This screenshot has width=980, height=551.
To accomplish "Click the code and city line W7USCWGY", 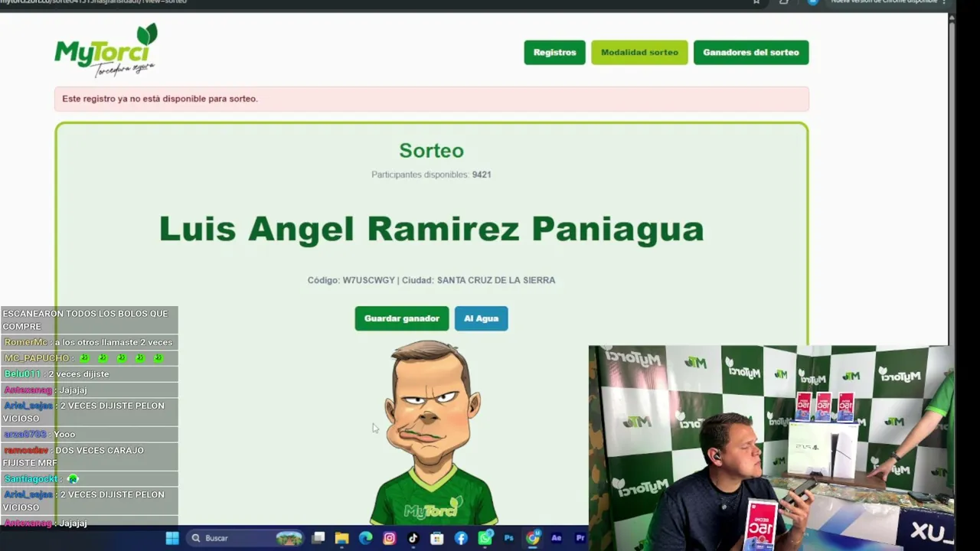I will tap(431, 280).
